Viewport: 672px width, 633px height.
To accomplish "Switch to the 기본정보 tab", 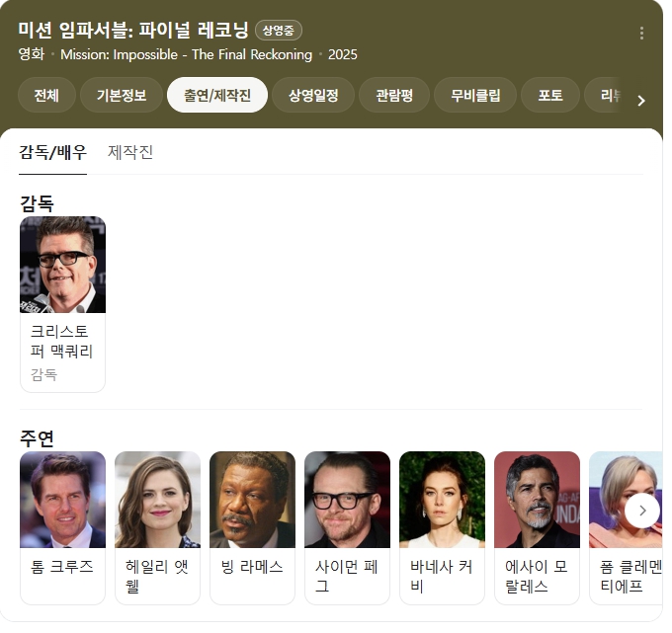I will click(122, 95).
